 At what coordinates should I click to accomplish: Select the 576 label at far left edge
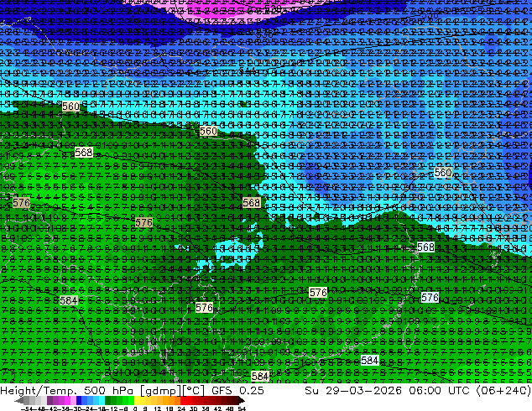pyautogui.click(x=21, y=204)
